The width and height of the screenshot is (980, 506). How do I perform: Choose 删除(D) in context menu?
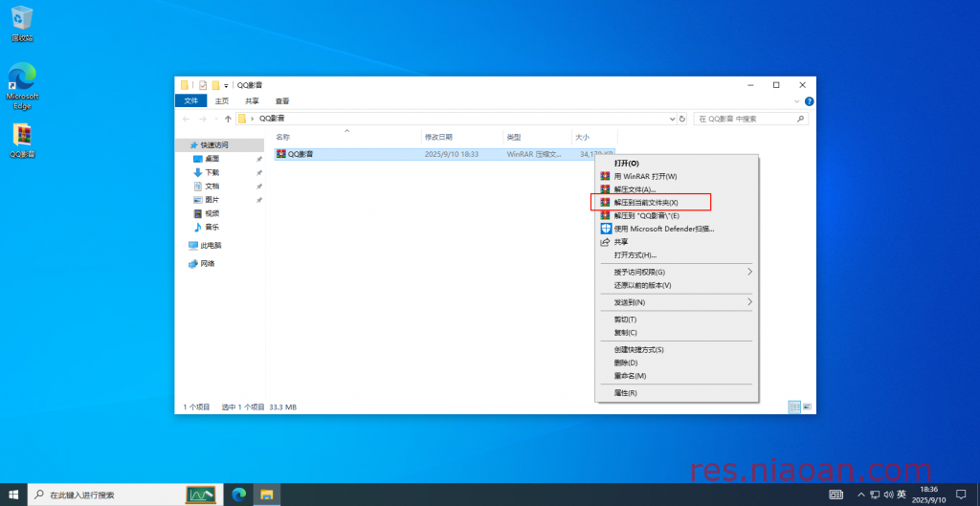pos(677,363)
